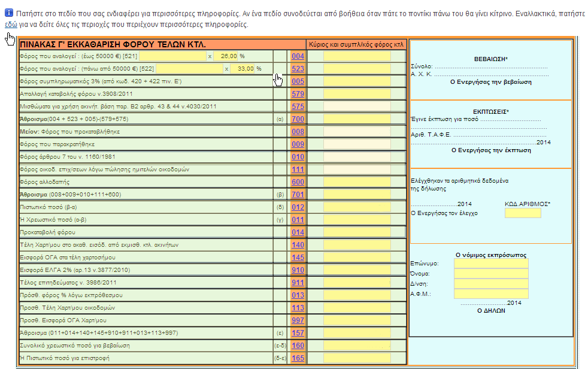Click the amount field for code 701
Viewport: 588px width, 369px height.
tap(357, 195)
